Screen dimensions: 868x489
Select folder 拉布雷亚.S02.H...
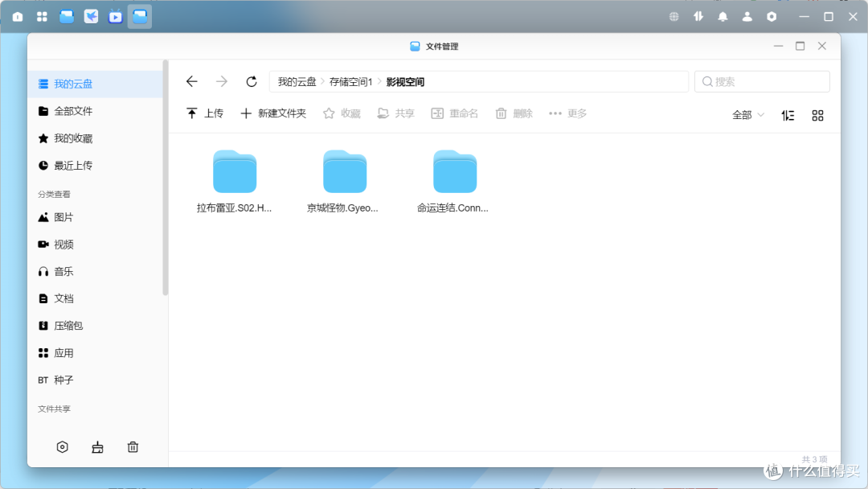tap(234, 182)
